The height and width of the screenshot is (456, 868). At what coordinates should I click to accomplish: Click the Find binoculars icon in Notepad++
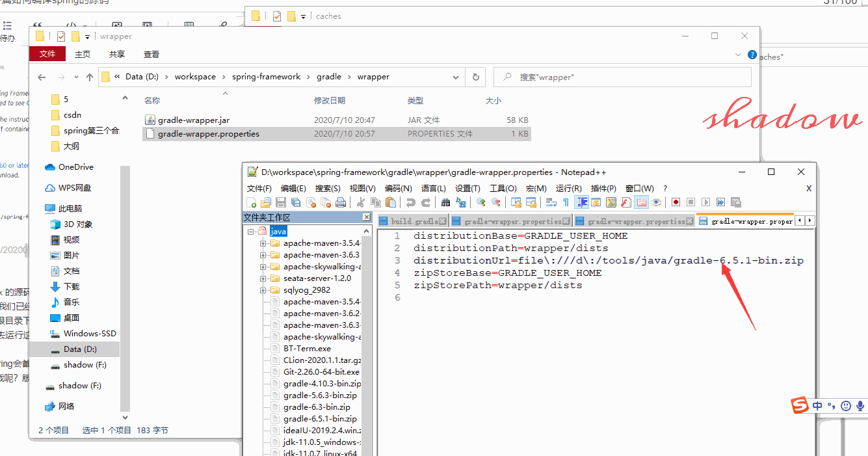tap(446, 202)
